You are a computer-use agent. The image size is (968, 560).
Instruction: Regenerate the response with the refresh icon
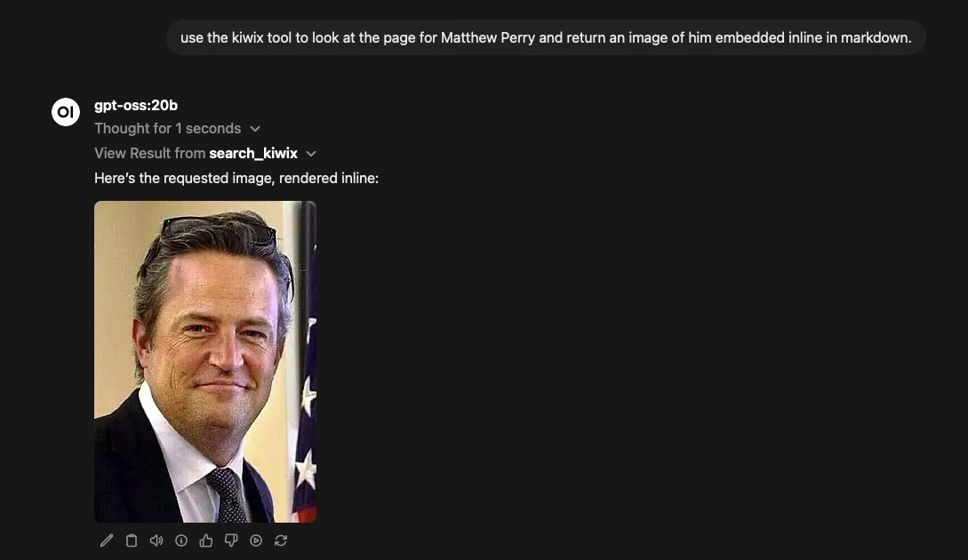[x=281, y=540]
